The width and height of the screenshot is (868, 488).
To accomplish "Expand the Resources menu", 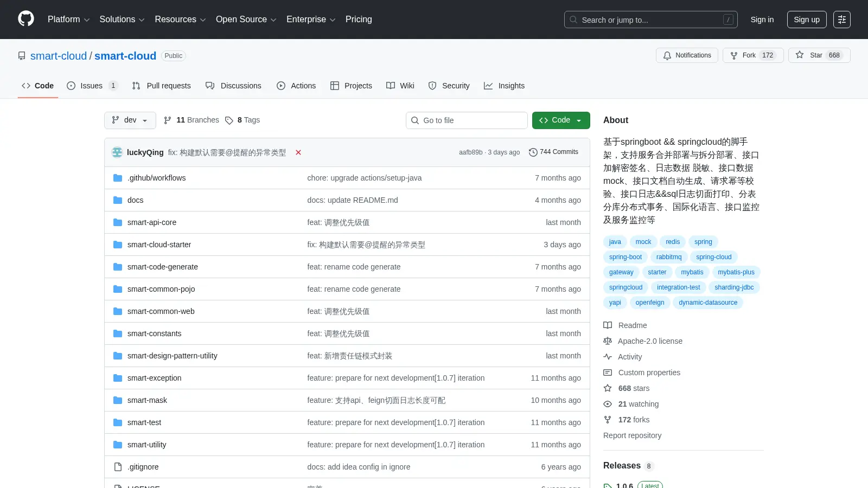I will click(180, 20).
